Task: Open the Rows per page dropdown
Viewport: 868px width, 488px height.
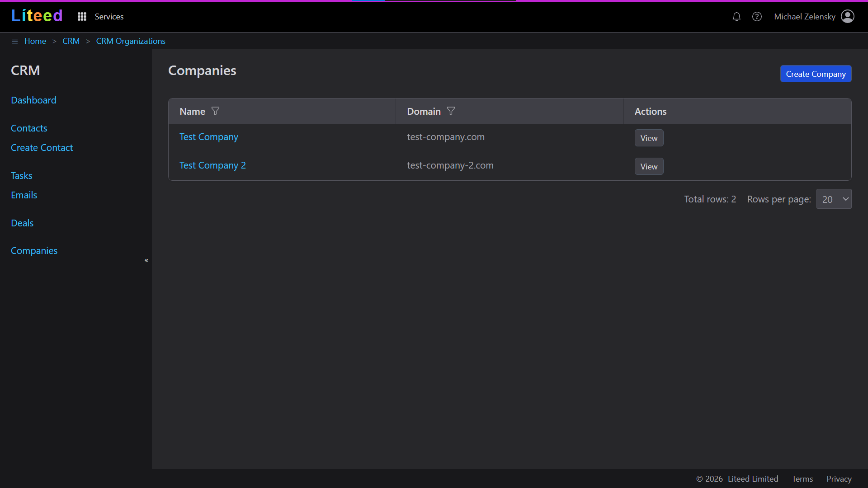Action: tap(834, 199)
